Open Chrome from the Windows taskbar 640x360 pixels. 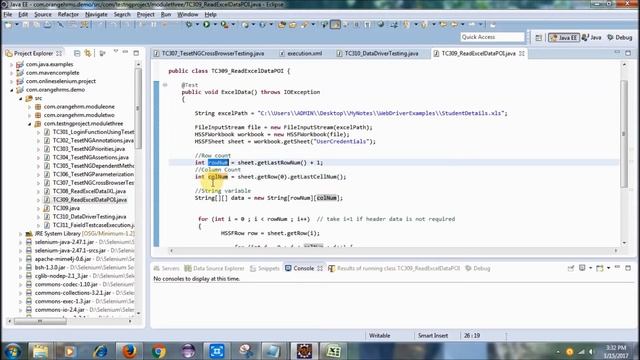coord(158,351)
